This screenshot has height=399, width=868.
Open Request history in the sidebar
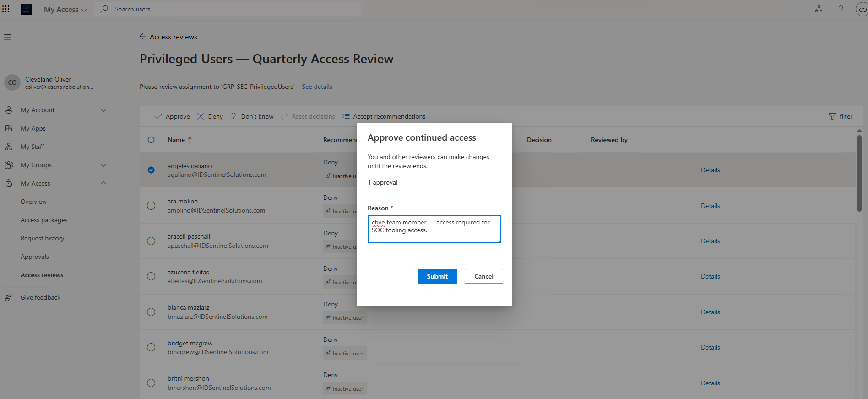[42, 238]
